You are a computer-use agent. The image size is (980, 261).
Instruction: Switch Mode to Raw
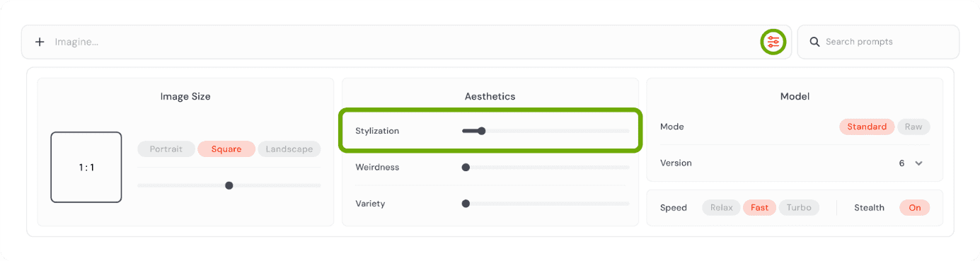click(913, 127)
